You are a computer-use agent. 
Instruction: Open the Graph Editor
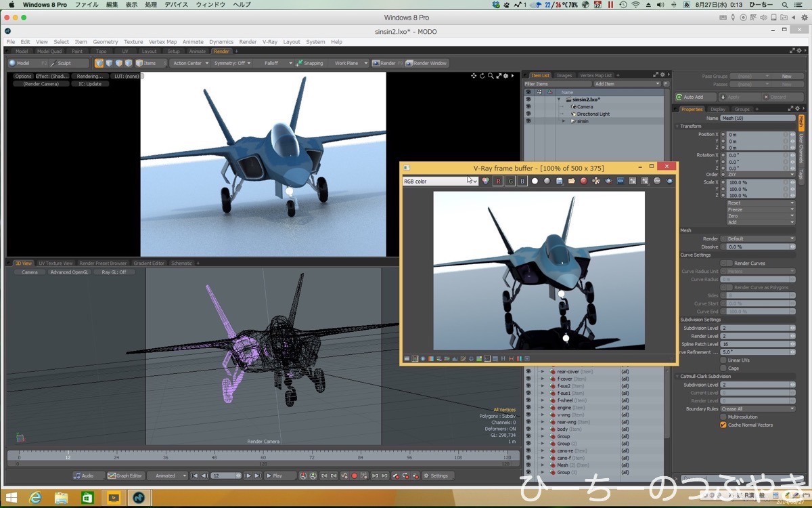tap(126, 475)
